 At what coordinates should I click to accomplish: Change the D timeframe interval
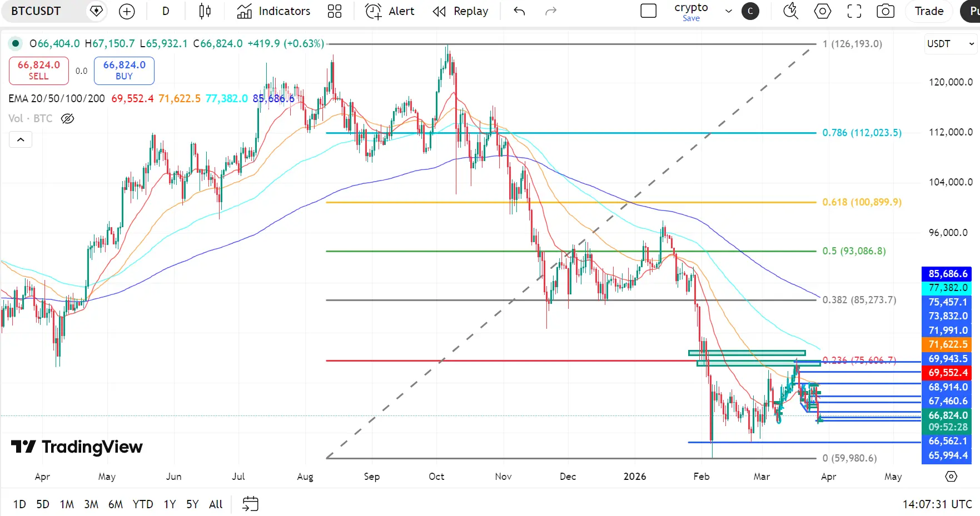tap(166, 11)
